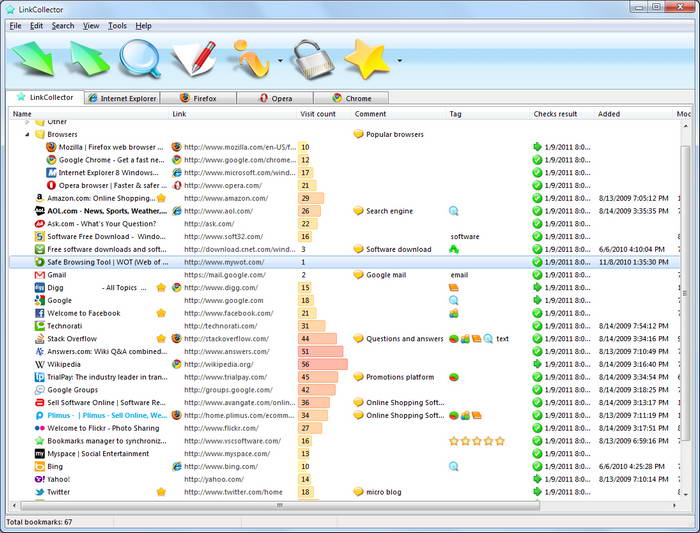700x533 pixels.
Task: Sort by the Name column header
Action: [x=89, y=114]
